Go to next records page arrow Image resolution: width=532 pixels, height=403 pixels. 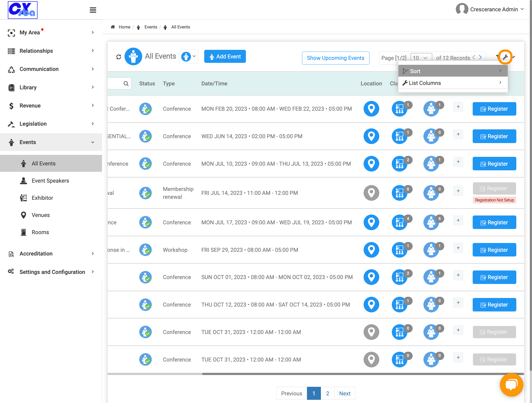pyautogui.click(x=480, y=57)
